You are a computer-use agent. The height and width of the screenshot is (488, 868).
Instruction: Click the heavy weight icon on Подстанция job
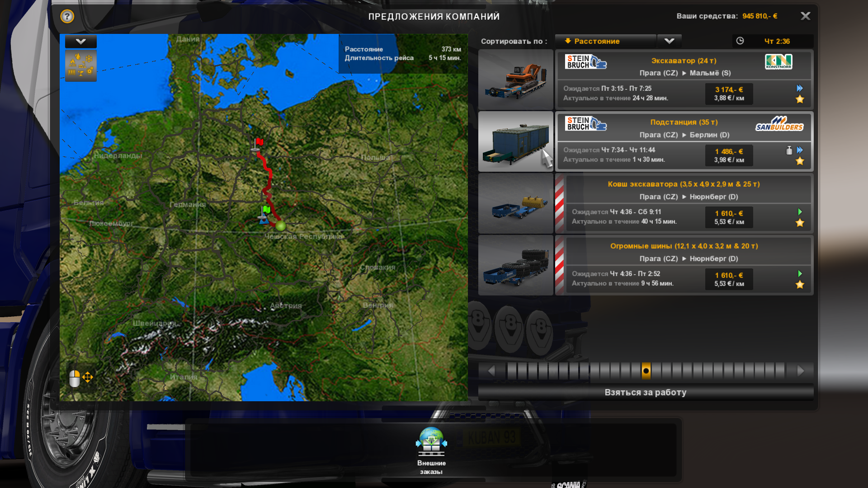tap(789, 150)
